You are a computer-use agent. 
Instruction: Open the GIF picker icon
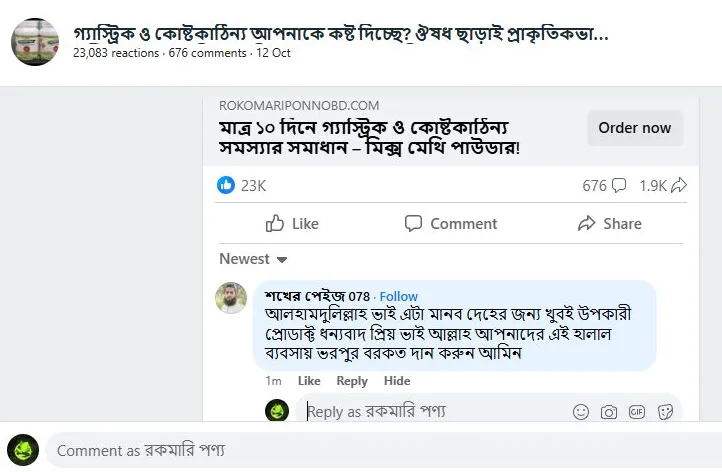coord(636,411)
